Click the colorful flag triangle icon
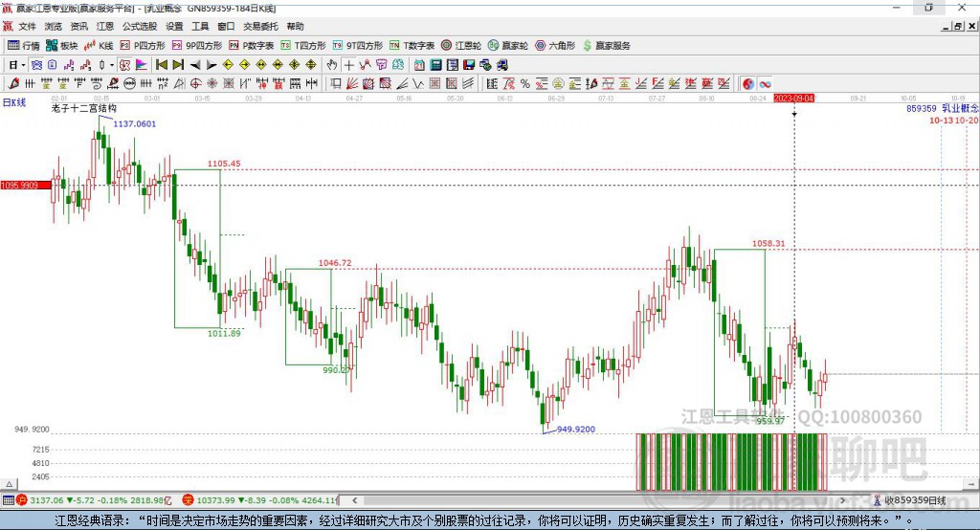This screenshot has height=530, width=980. point(142,65)
